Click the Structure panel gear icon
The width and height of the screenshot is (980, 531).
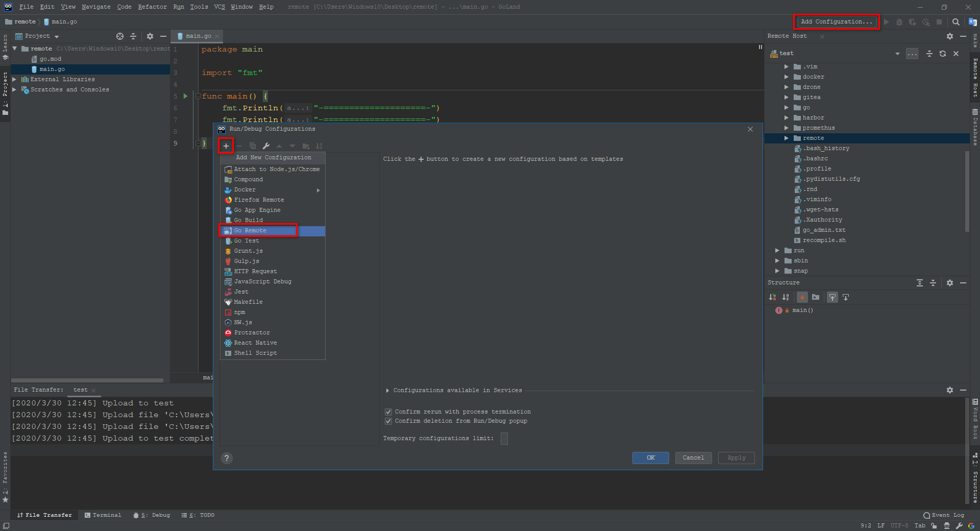950,283
